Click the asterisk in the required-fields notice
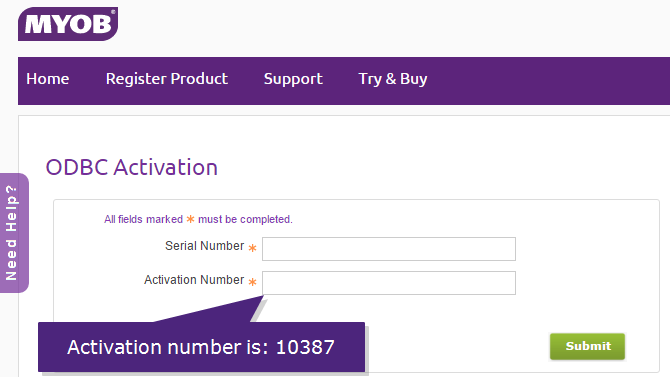 [191, 219]
